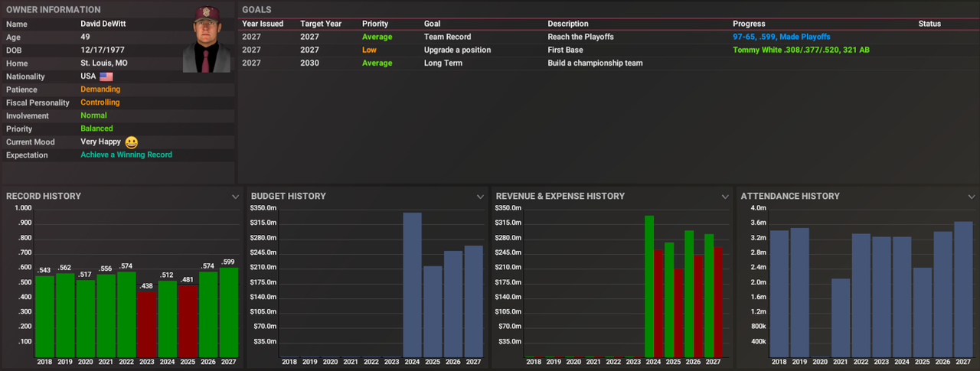The width and height of the screenshot is (980, 371).
Task: Select the Team Record goal row
Action: click(x=608, y=37)
